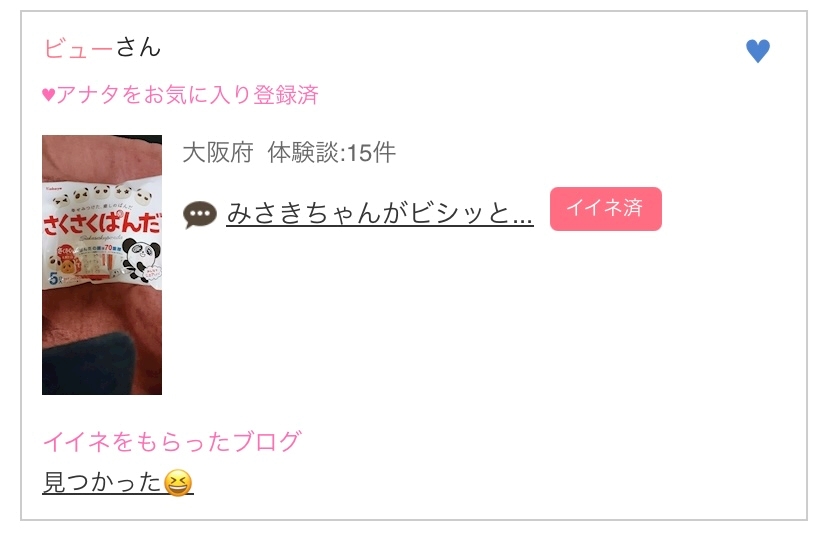View the 体験談:15件 review count
This screenshot has height=533, width=828.
click(x=332, y=153)
